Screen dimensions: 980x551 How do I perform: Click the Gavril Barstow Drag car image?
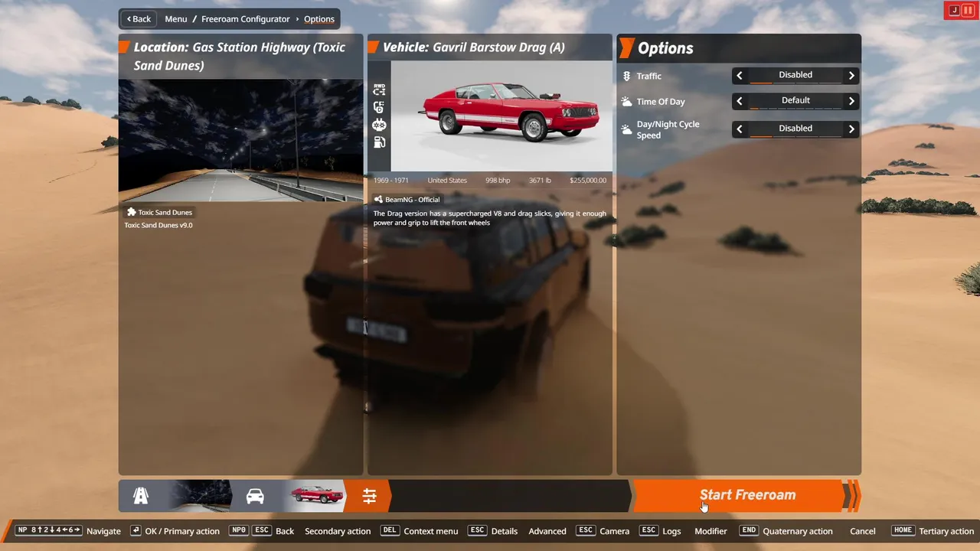(501, 116)
